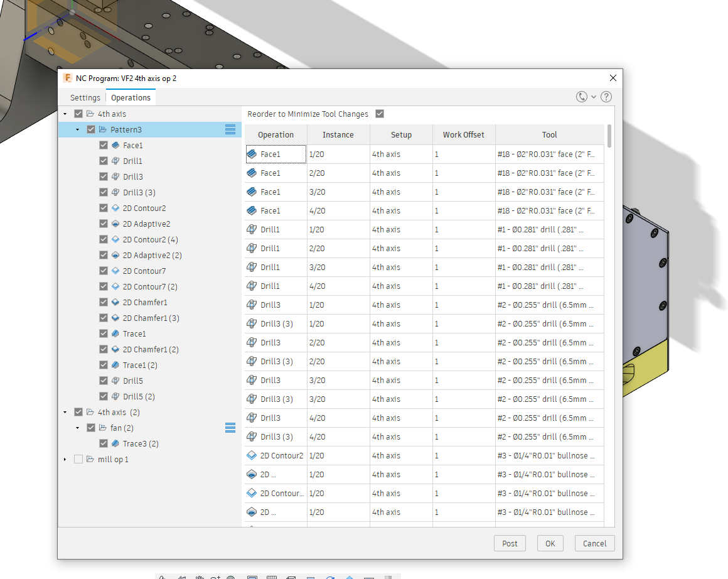Select the 2D Chamfer1 (2) tree item
The image size is (728, 579).
pos(151,349)
